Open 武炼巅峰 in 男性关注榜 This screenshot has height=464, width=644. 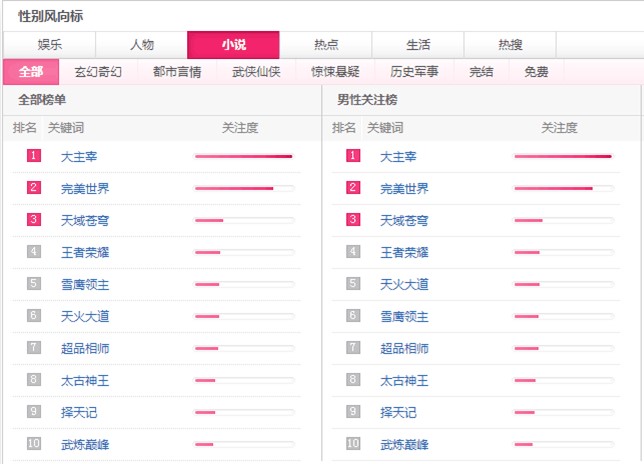click(404, 444)
